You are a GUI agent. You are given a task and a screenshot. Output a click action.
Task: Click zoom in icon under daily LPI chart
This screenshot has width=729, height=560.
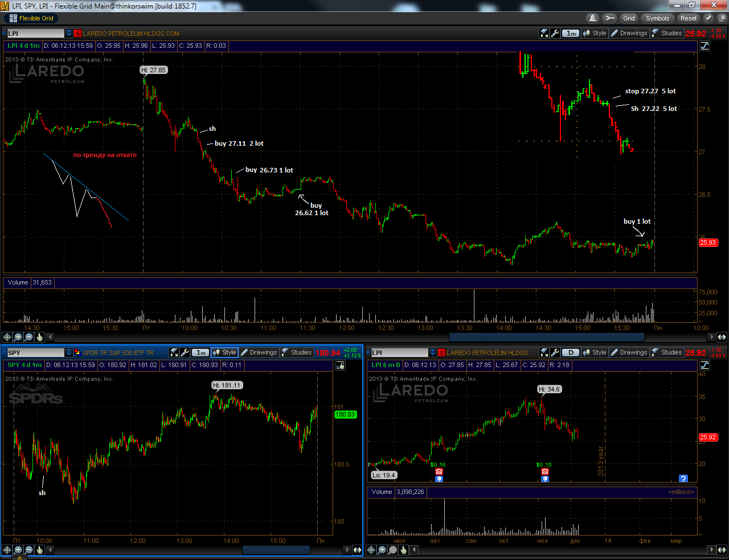382,550
